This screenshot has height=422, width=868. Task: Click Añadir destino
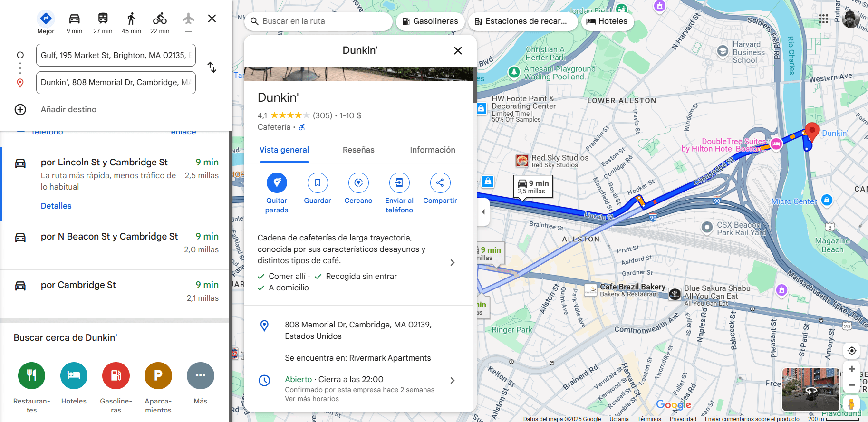pyautogui.click(x=68, y=109)
